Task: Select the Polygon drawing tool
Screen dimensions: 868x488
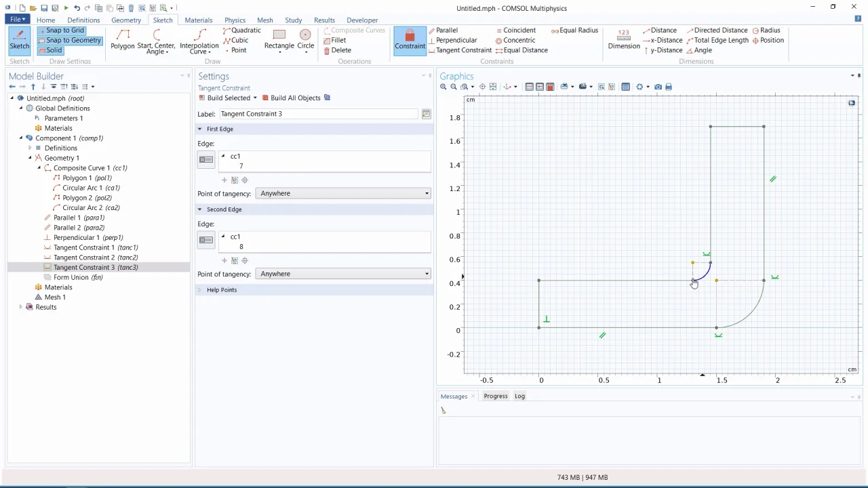Action: click(x=123, y=39)
